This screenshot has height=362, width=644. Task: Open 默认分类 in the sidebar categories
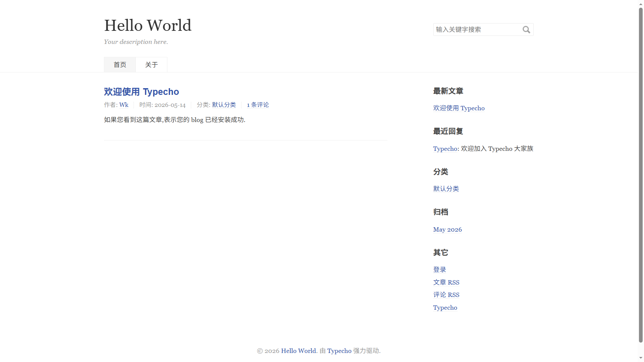point(446,189)
